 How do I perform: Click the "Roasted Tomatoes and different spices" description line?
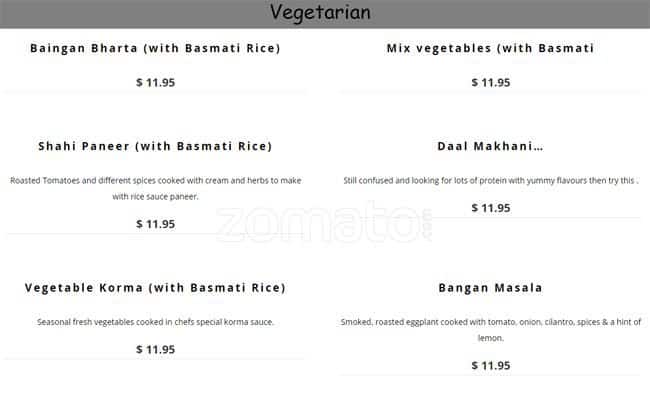155,181
